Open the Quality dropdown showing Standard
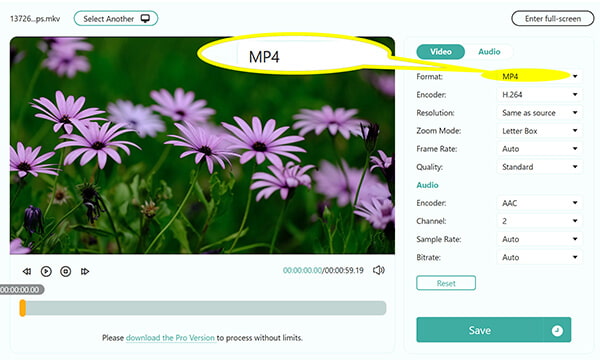Image resolution: width=600 pixels, height=360 pixels. [539, 167]
